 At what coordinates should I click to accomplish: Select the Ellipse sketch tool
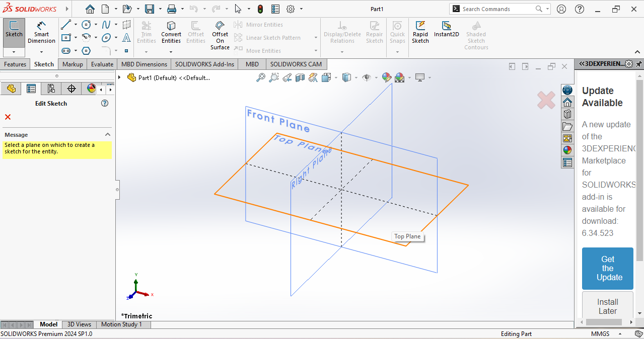tap(106, 38)
